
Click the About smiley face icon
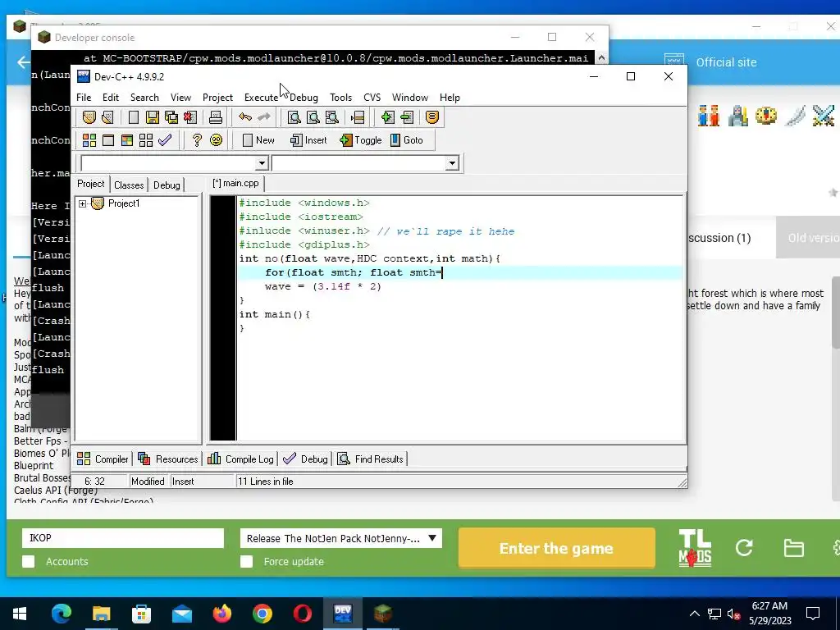216,140
